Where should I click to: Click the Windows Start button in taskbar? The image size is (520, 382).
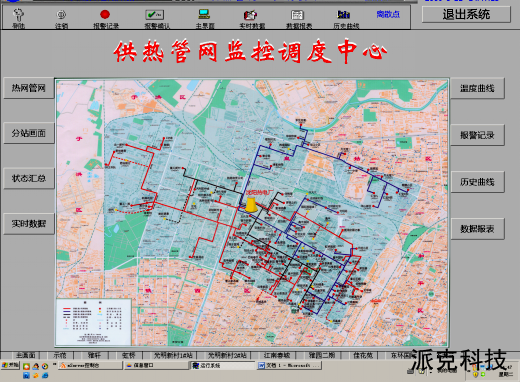(11, 365)
